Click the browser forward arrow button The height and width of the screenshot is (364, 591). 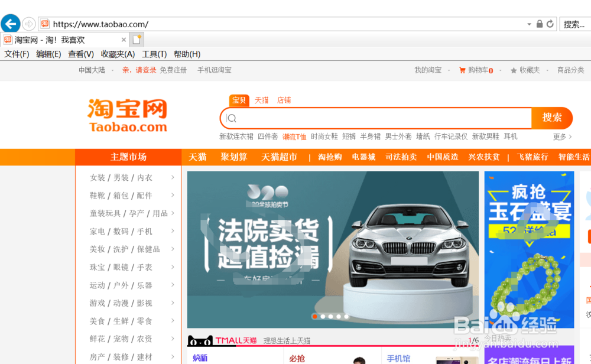(28, 24)
